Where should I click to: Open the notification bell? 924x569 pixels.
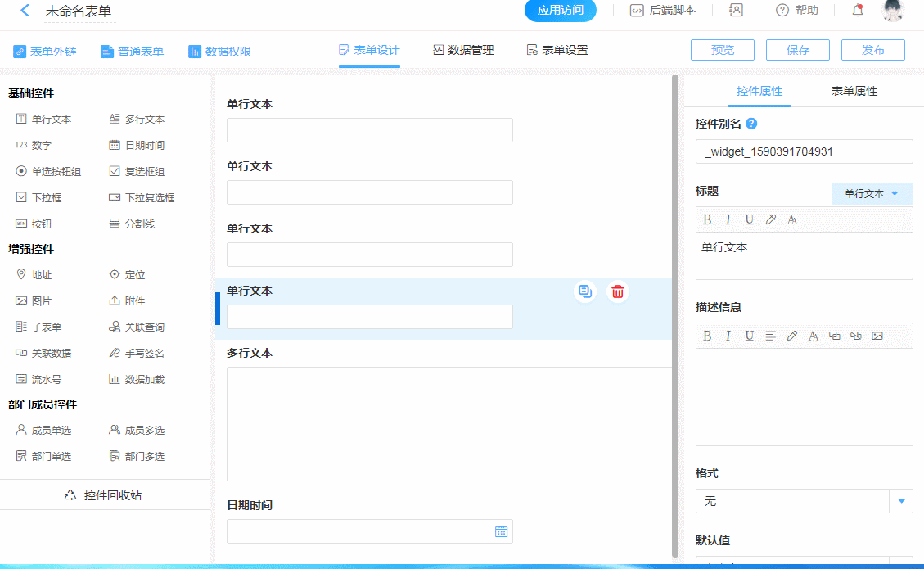(x=858, y=11)
